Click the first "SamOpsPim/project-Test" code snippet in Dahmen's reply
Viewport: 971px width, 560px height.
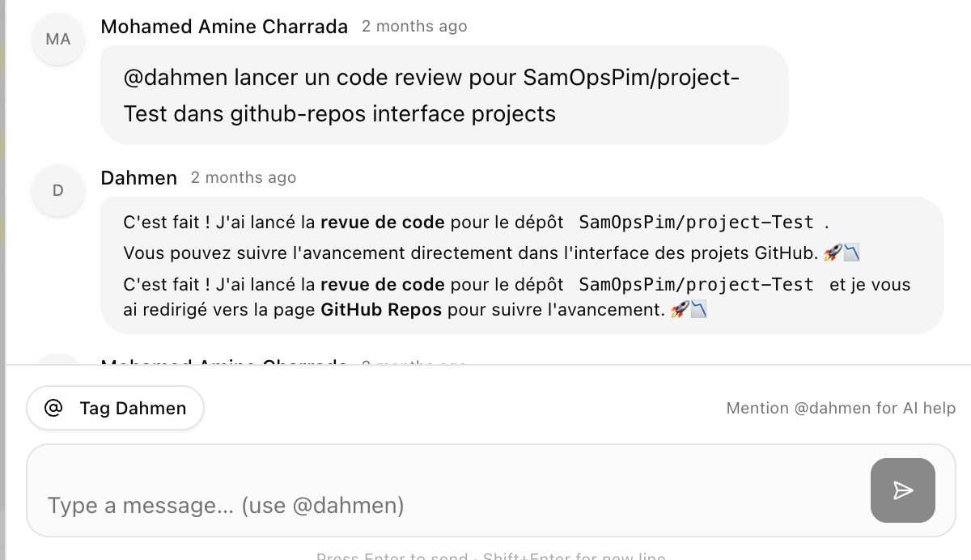[x=696, y=222]
